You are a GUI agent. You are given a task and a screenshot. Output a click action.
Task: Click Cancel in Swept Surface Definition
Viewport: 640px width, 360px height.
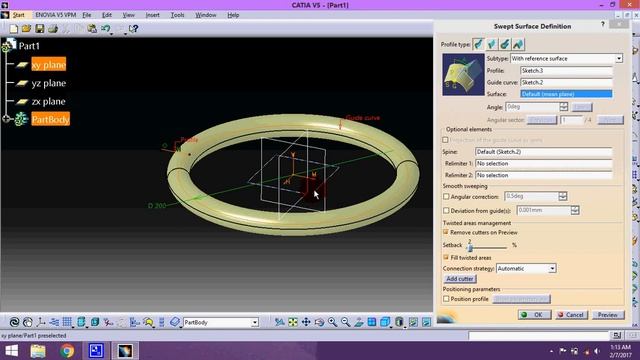pos(571,315)
